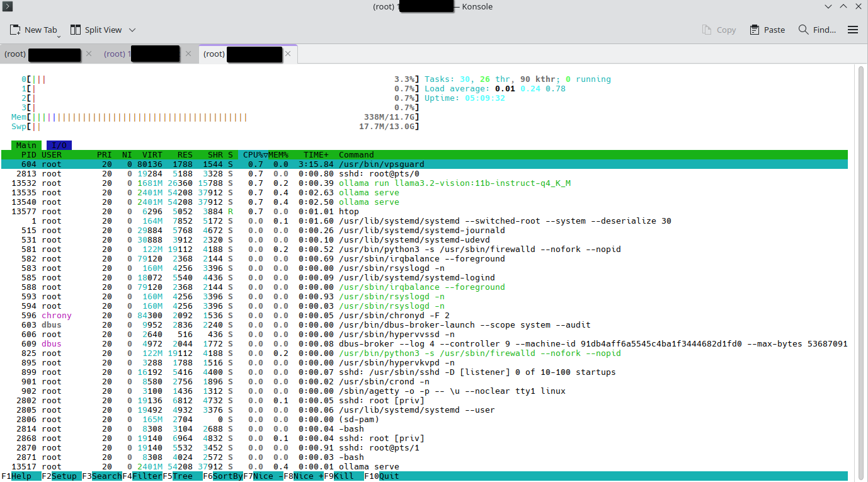Sort processes by the PID column header
This screenshot has height=482, width=868.
pyautogui.click(x=29, y=155)
